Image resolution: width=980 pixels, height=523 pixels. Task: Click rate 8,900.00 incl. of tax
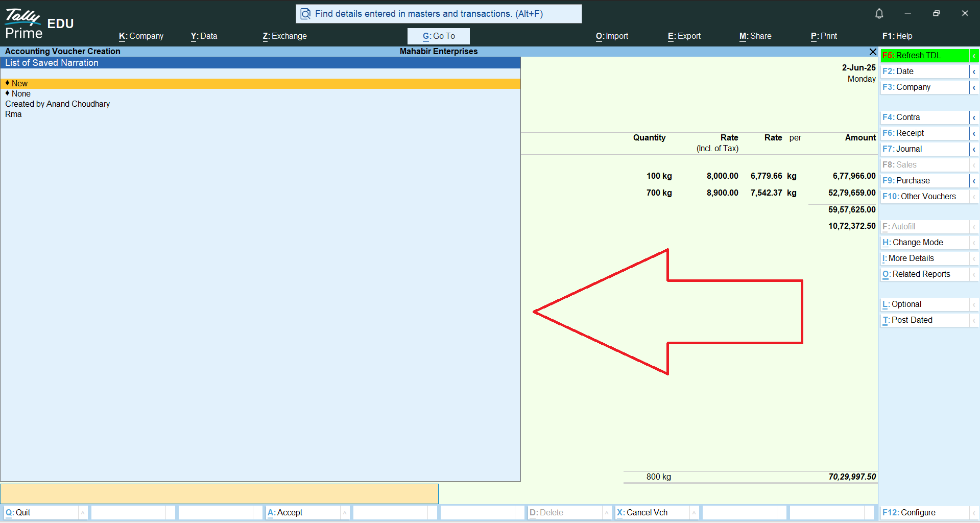coord(722,193)
